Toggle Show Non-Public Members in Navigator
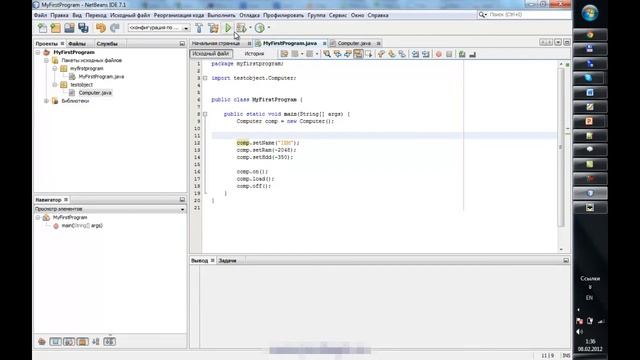 (82, 341)
